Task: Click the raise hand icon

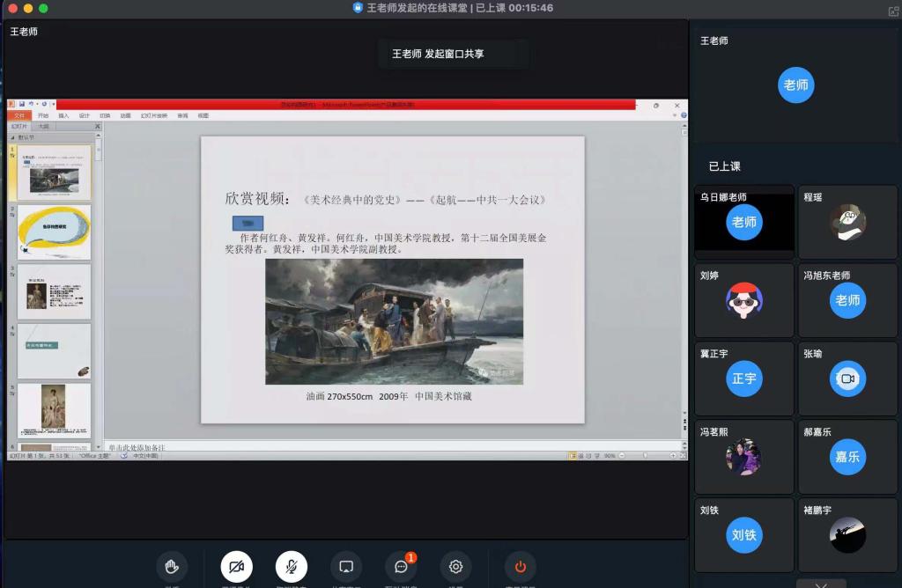Action: [172, 566]
